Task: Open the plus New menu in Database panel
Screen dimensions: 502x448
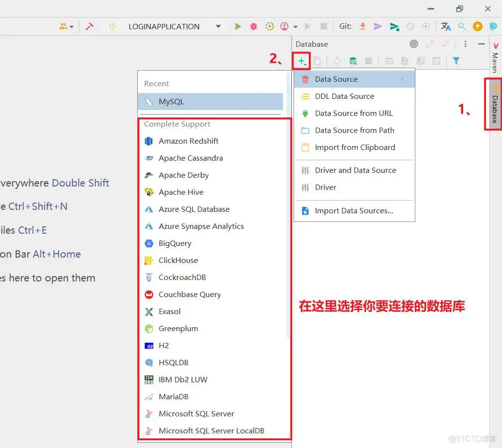Action: (302, 61)
